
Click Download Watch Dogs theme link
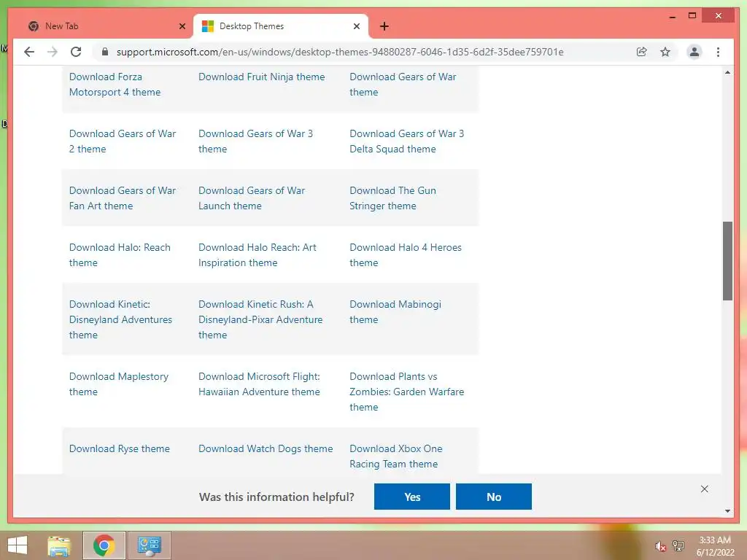click(x=266, y=448)
